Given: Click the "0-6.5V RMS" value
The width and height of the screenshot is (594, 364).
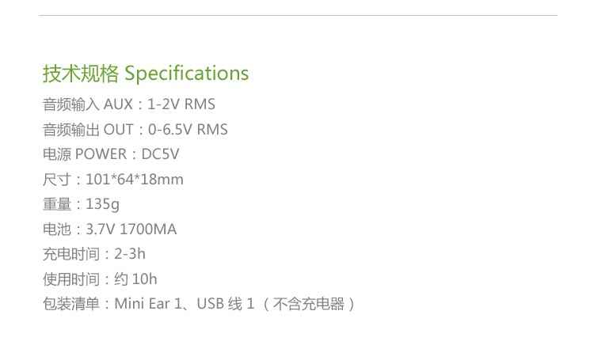Looking at the screenshot, I should (x=188, y=129).
